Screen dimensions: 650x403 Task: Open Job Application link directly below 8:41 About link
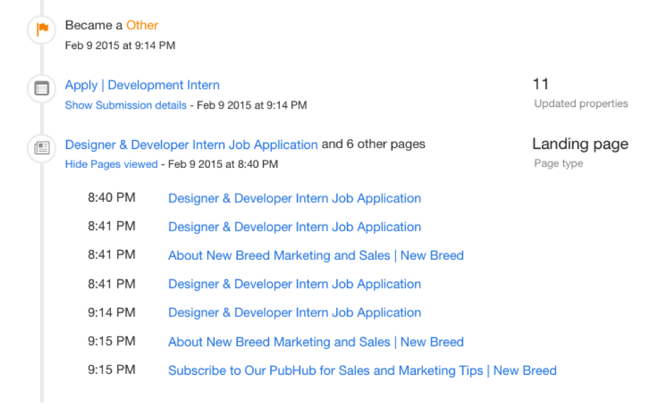point(294,284)
